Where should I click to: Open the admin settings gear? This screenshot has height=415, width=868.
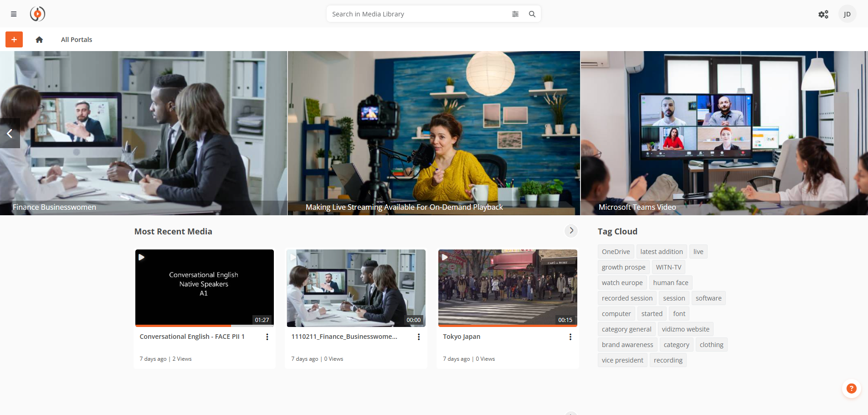tap(823, 14)
